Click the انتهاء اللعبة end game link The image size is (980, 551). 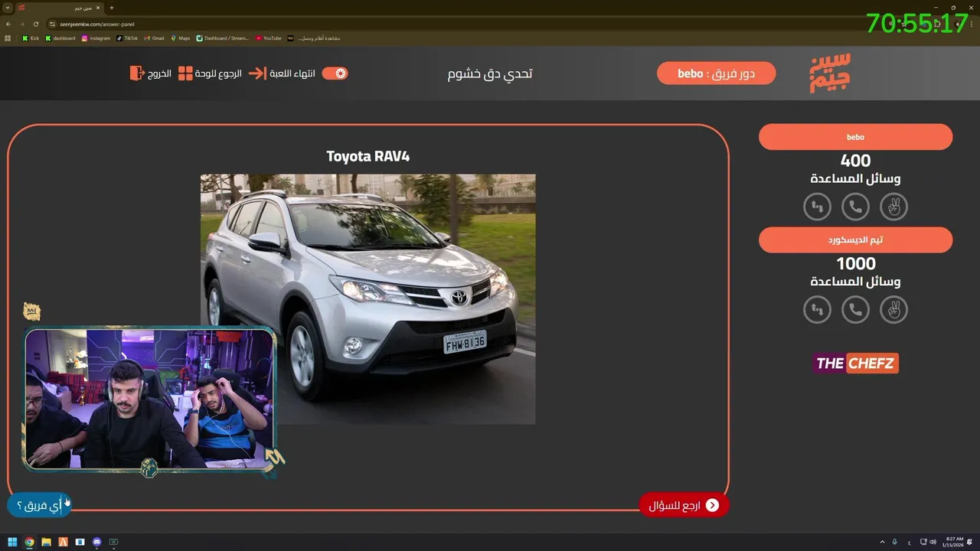[292, 73]
